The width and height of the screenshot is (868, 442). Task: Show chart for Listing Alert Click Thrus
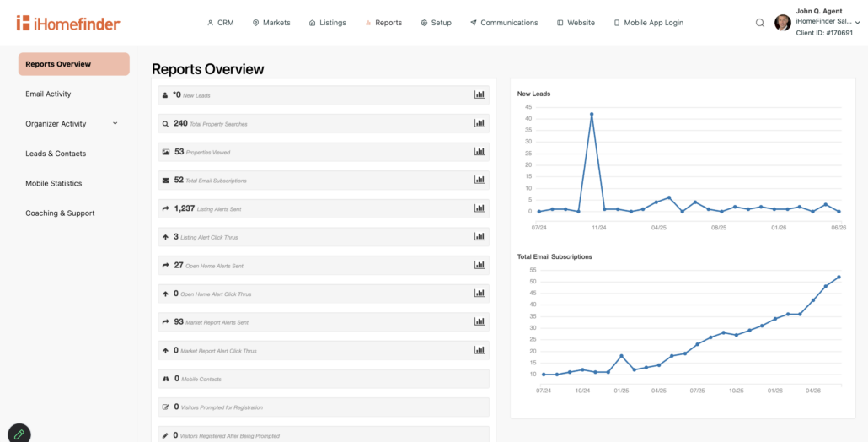pos(480,236)
